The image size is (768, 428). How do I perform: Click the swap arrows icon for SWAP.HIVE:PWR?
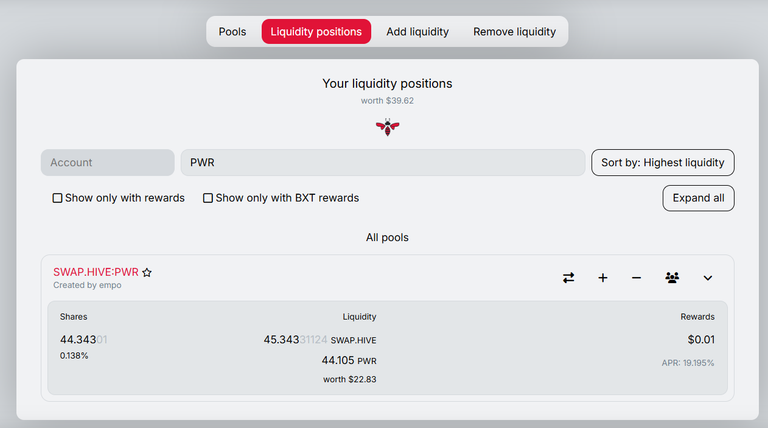(568, 278)
